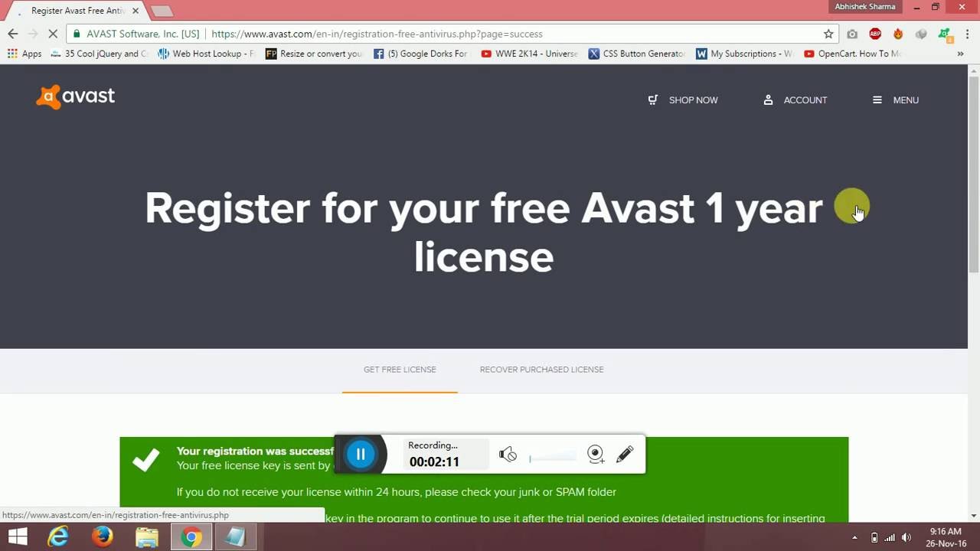This screenshot has height=551, width=980.
Task: Open the Resize or convert bookmark
Action: click(x=314, y=54)
